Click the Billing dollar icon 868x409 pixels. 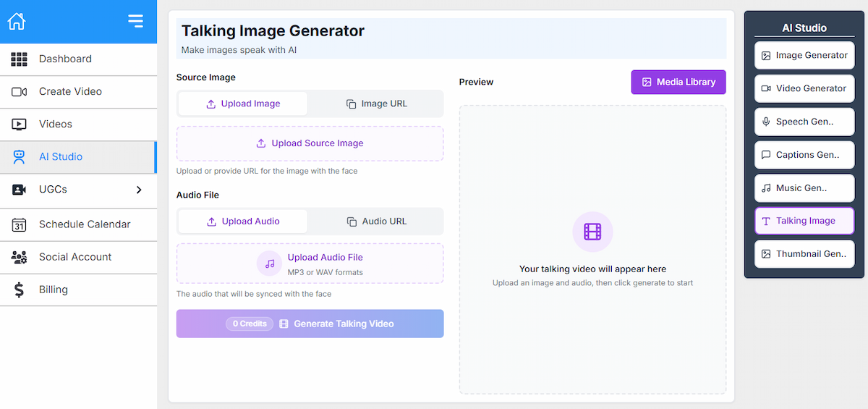(x=20, y=290)
